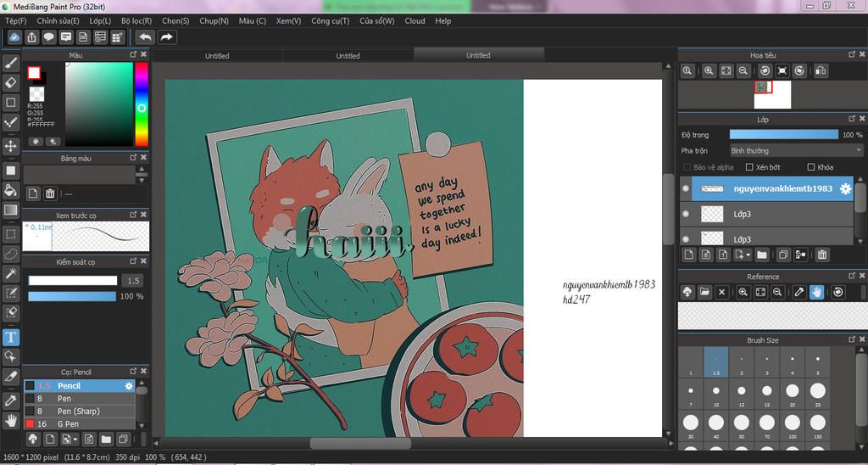
Task: Select the Lasso tool
Action: pyautogui.click(x=10, y=254)
